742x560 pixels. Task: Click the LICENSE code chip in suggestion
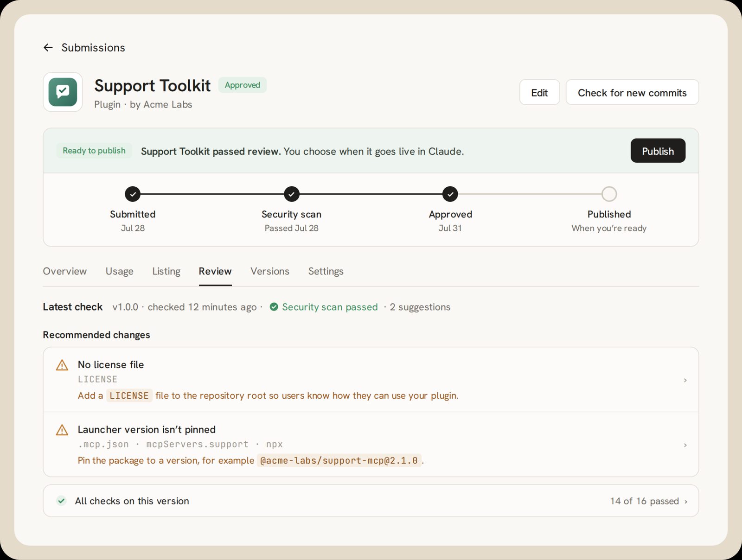129,395
